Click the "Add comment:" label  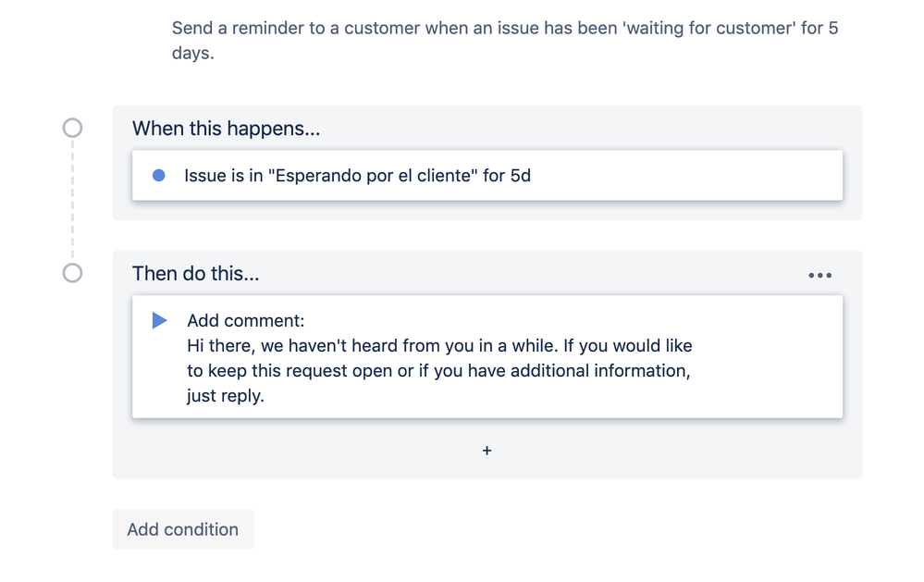coord(246,320)
